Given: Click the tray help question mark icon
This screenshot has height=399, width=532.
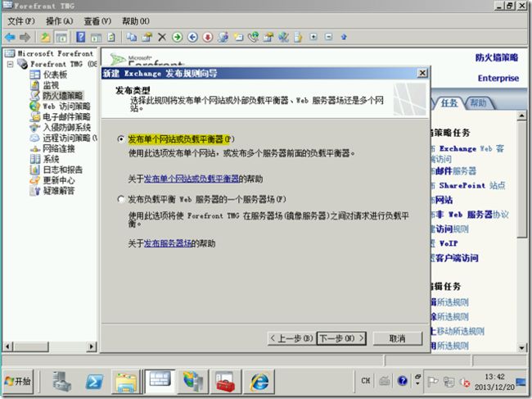Looking at the screenshot, I should tap(403, 381).
